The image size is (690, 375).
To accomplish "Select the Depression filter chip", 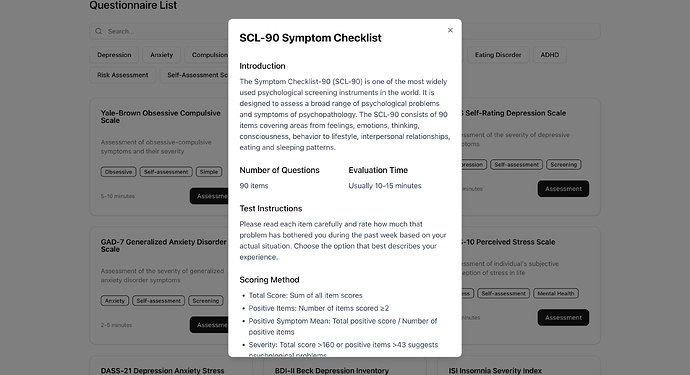I will [114, 55].
